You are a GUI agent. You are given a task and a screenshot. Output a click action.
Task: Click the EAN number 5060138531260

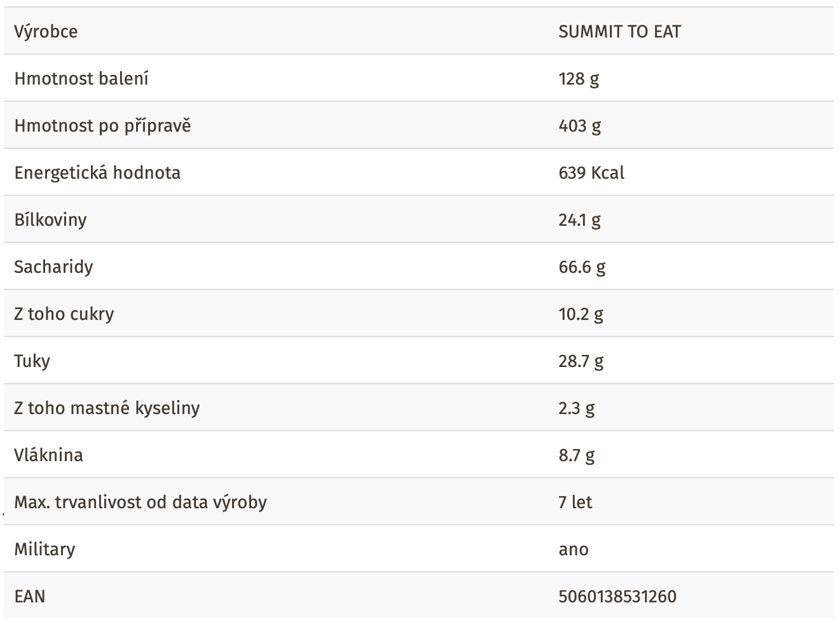[617, 597]
